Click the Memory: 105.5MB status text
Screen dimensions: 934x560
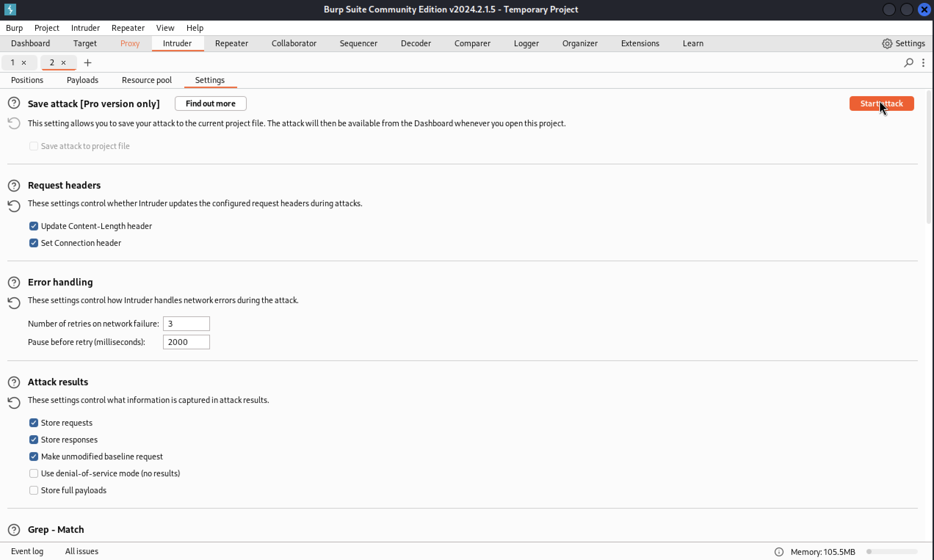[823, 552]
